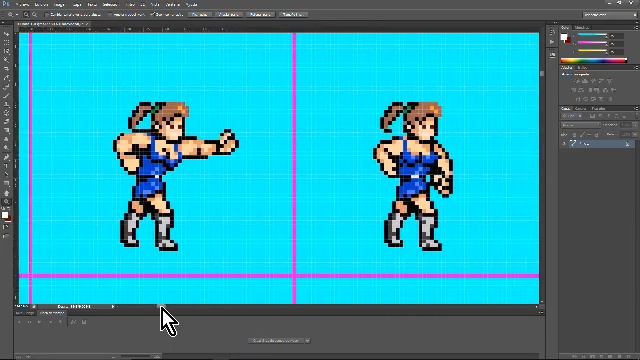Select the Pen tool
Image resolution: width=640 pixels, height=360 pixels.
click(x=6, y=157)
